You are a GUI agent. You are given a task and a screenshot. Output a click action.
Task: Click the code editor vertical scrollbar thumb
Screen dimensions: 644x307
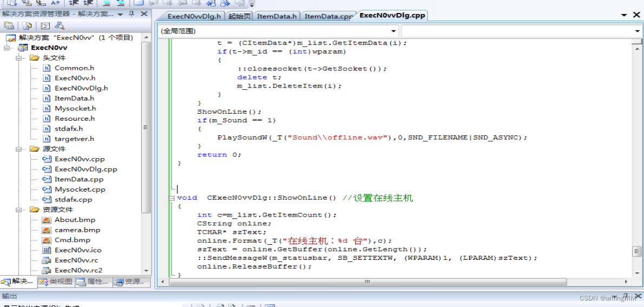[x=636, y=251]
